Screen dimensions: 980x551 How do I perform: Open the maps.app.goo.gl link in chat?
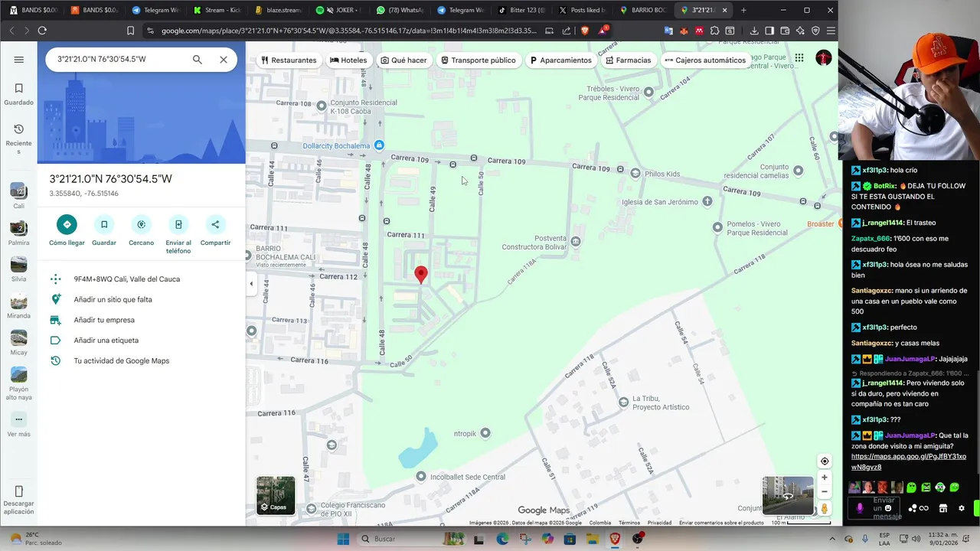point(908,461)
